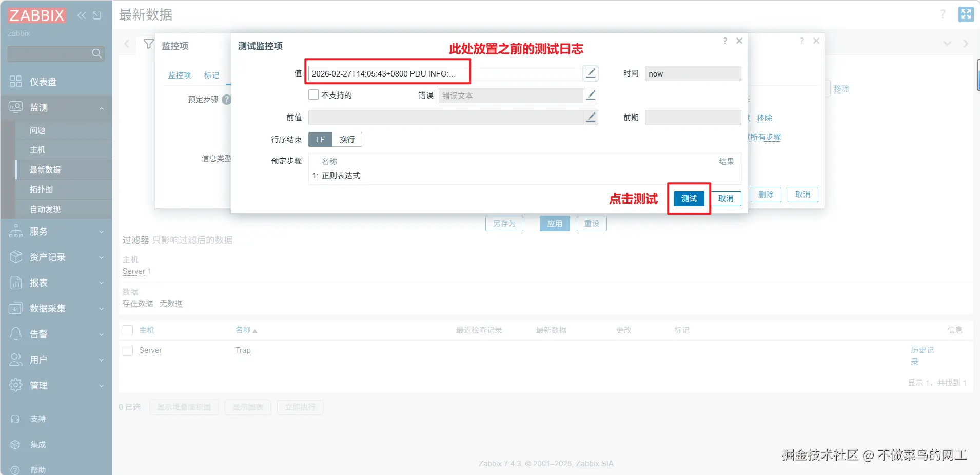Click the Server subfilter link under host
Screen dimensions: 980x475
pyautogui.click(x=134, y=271)
